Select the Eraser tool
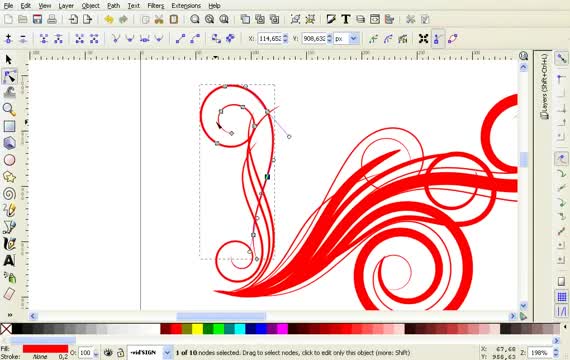570x360 pixels. point(9,294)
